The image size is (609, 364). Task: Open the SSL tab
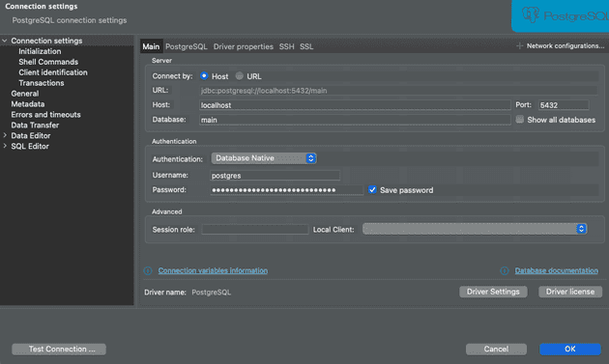pyautogui.click(x=306, y=46)
